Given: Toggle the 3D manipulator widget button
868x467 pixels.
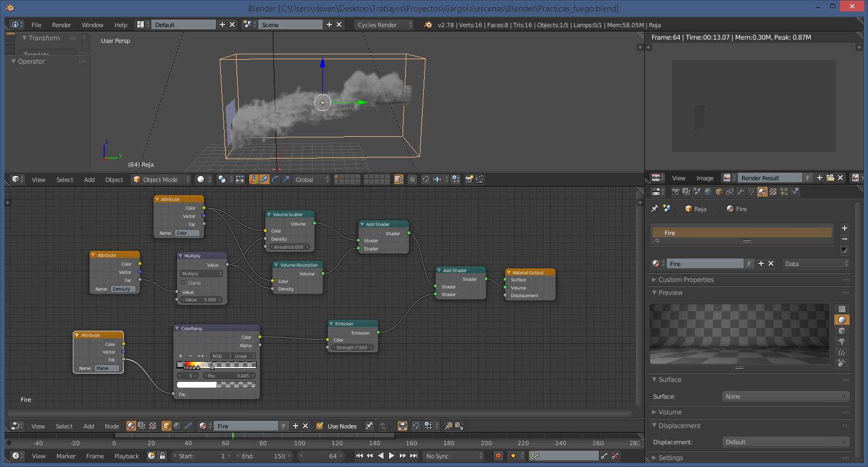Looking at the screenshot, I should pyautogui.click(x=253, y=180).
